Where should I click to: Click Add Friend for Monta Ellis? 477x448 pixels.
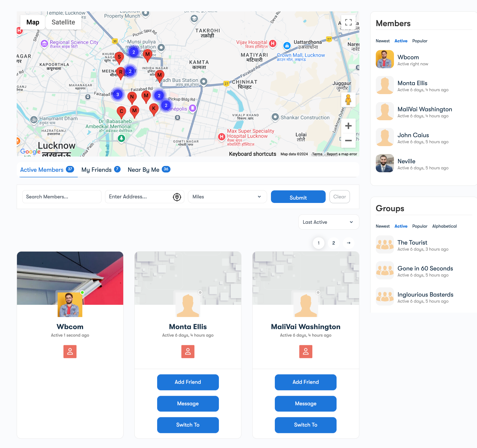click(x=188, y=382)
